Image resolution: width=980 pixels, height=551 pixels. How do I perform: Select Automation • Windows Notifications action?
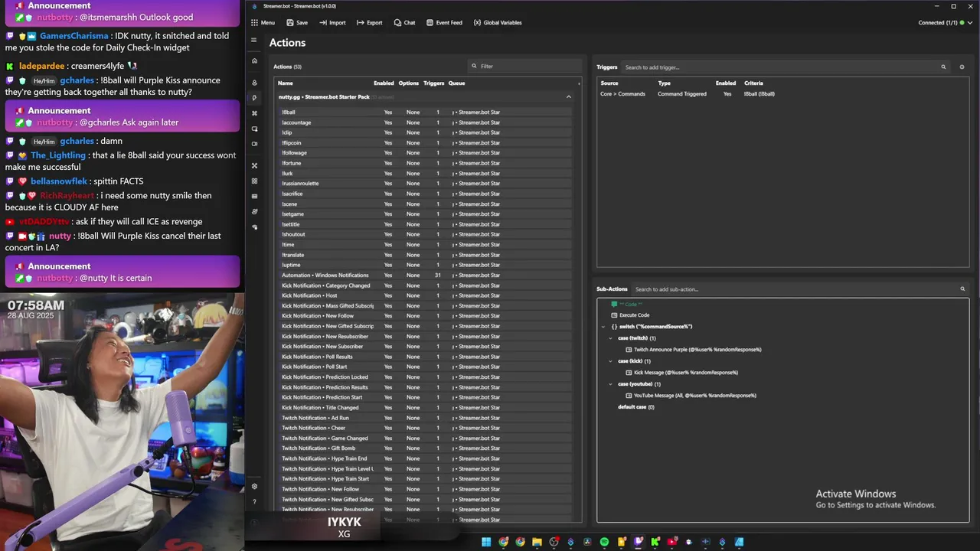point(424,275)
